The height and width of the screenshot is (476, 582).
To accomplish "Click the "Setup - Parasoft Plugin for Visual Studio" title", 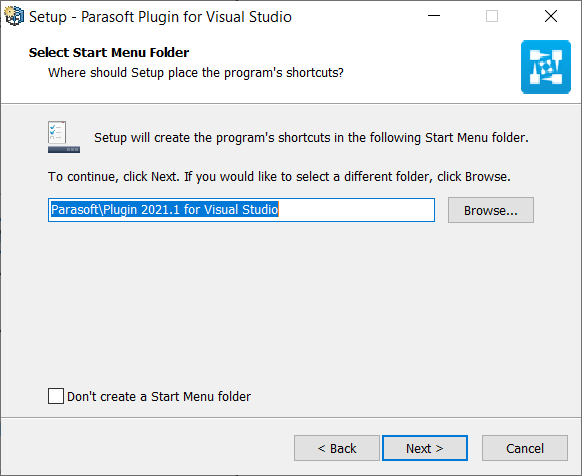I will coord(160,17).
